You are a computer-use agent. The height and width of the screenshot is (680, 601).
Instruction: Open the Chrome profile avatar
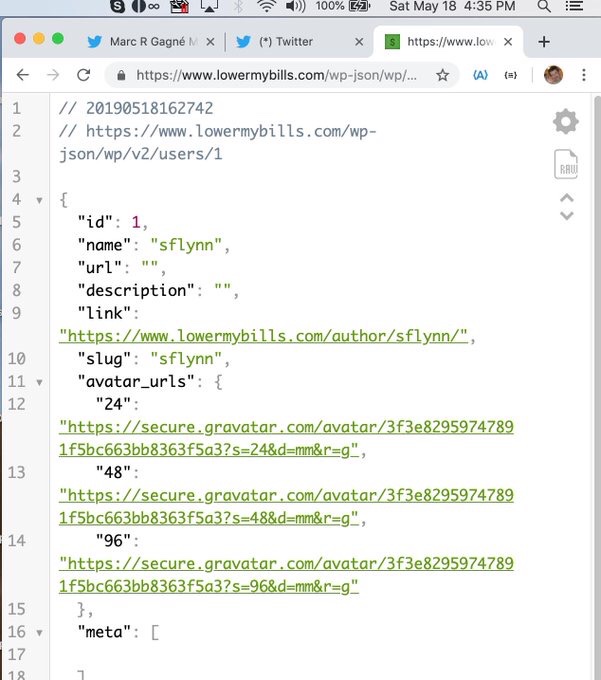point(553,75)
